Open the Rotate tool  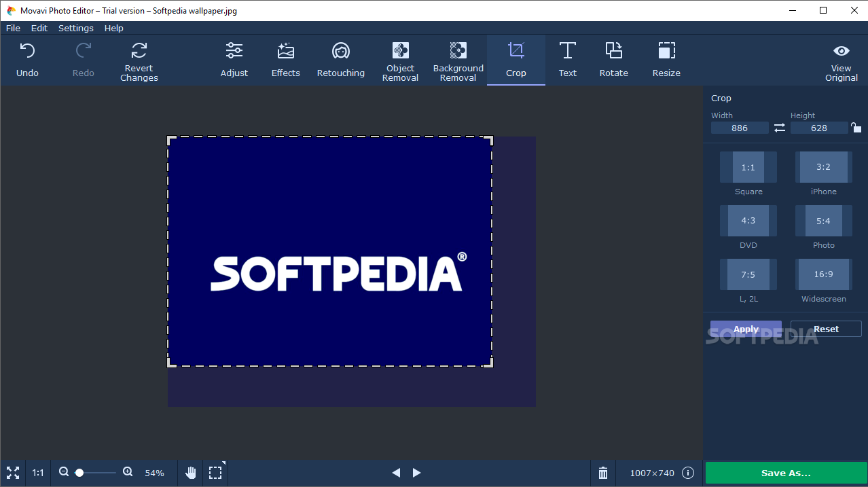(x=614, y=60)
